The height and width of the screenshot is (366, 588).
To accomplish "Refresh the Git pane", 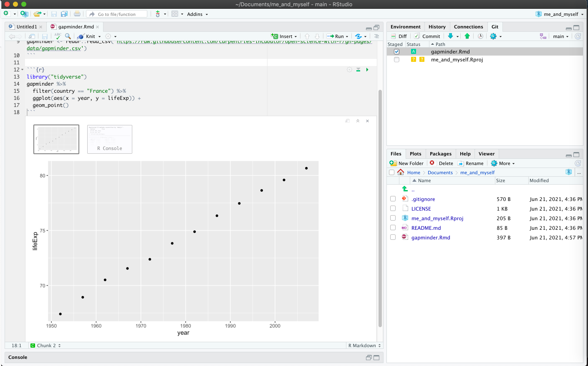I will (x=578, y=36).
